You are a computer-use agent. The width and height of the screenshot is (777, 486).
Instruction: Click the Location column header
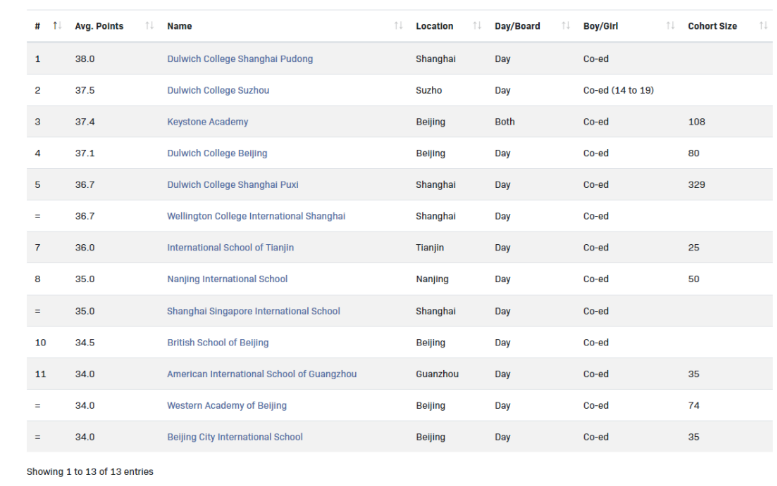point(434,26)
